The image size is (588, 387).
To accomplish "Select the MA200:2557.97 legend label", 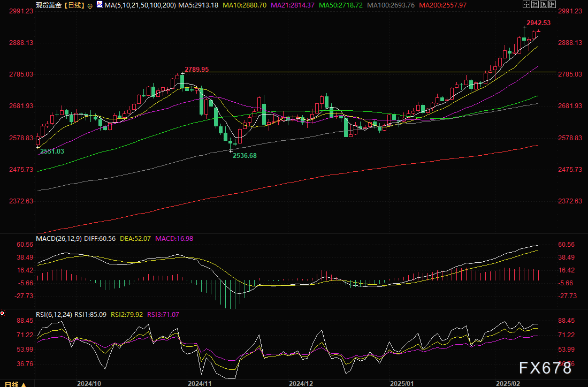I will pos(443,5).
